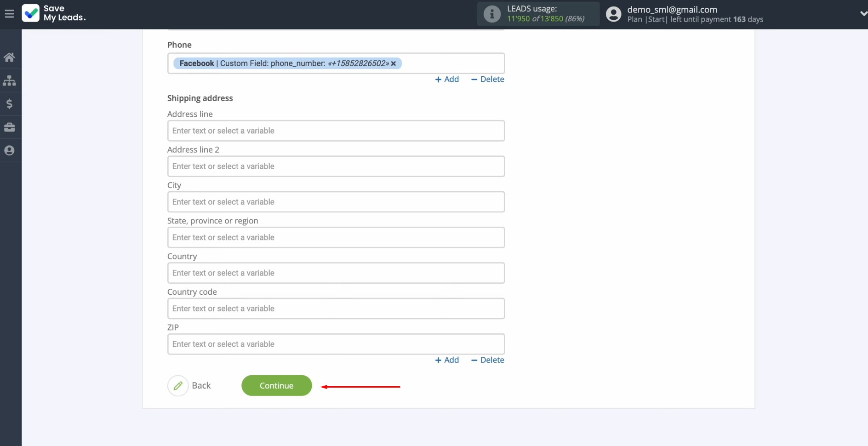Click Delete below the ZIP field
This screenshot has height=446, width=868.
tap(487, 360)
